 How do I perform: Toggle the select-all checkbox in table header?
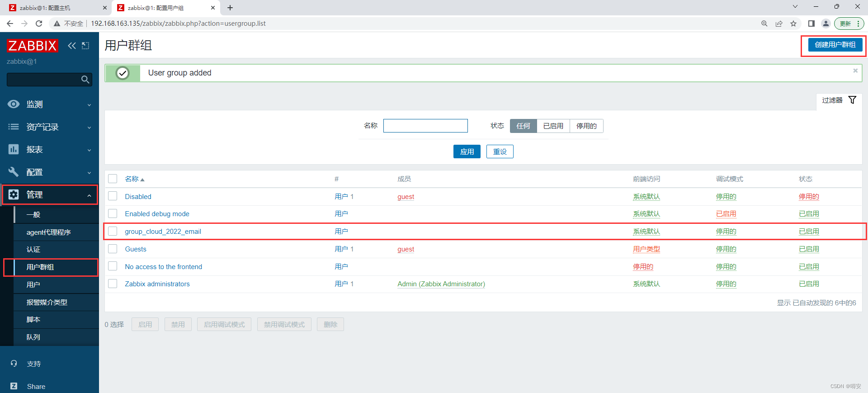(x=113, y=179)
